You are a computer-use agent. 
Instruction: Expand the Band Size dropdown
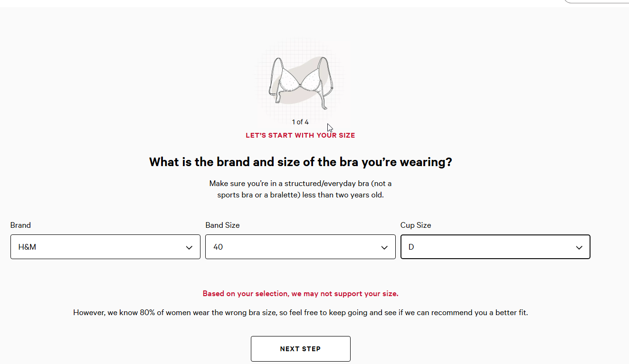300,247
